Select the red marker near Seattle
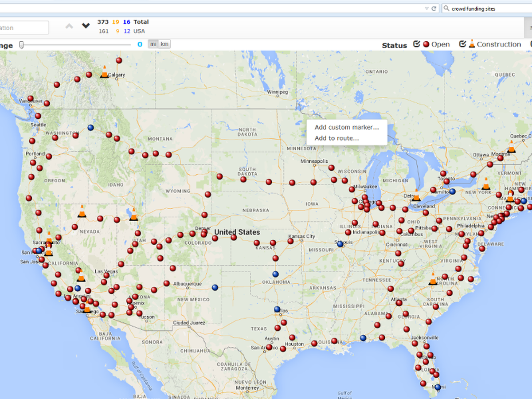Image resolution: width=532 pixels, height=399 pixels. click(38, 116)
